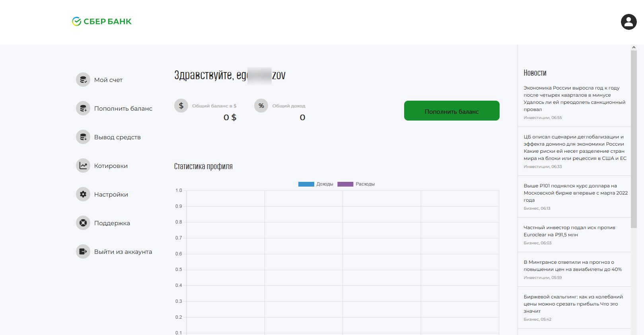Click the logout icon beside Выйти из аккаунта
Viewport: 644px width, 335px height.
pos(83,251)
